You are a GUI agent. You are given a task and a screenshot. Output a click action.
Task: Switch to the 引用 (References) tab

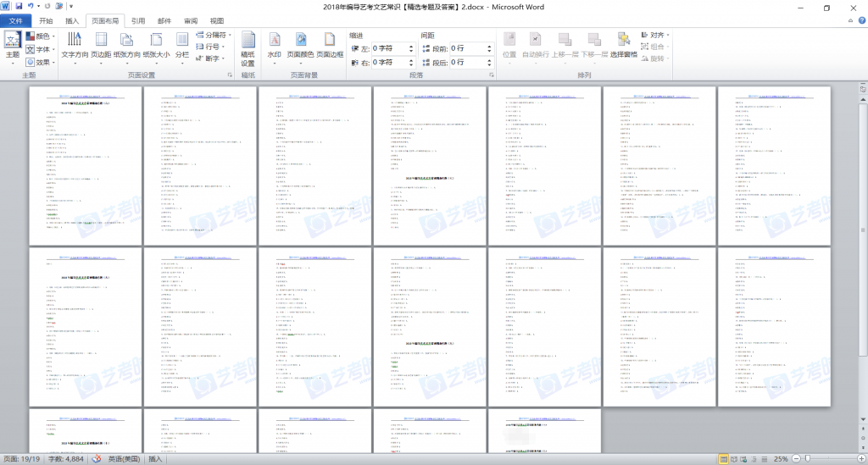(x=138, y=20)
